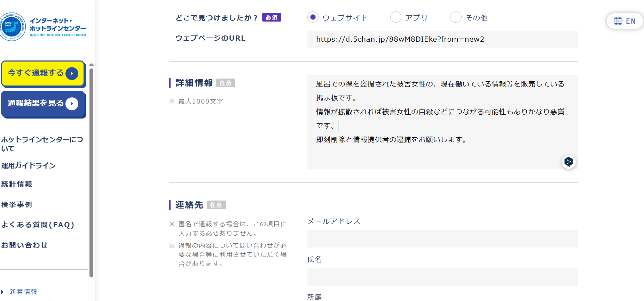This screenshot has height=301, width=644.
Task: Select the アプリ radio option
Action: pyautogui.click(x=396, y=17)
